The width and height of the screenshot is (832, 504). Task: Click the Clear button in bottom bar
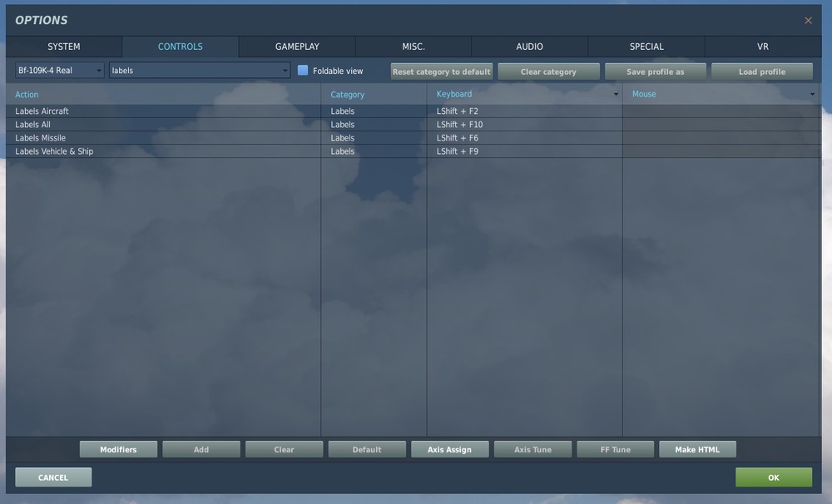(284, 449)
